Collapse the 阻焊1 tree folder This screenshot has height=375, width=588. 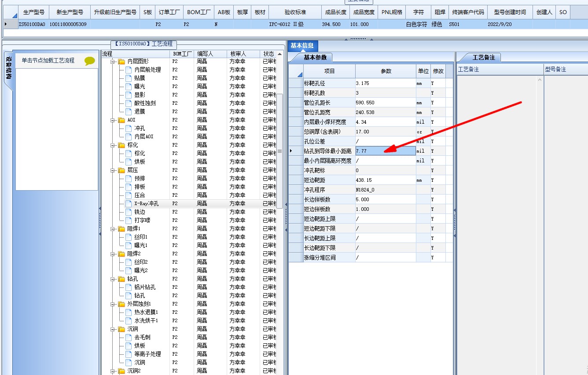click(x=113, y=229)
